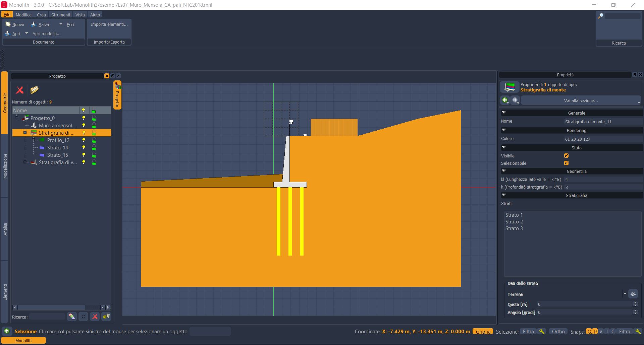
Task: Open the Vai alla sezione dropdown
Action: 581,100
